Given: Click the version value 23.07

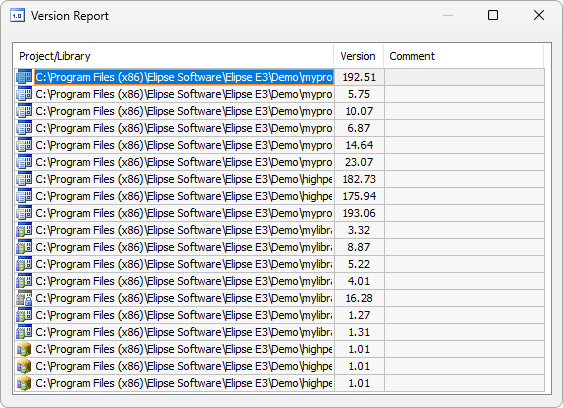Looking at the screenshot, I should coord(359,162).
